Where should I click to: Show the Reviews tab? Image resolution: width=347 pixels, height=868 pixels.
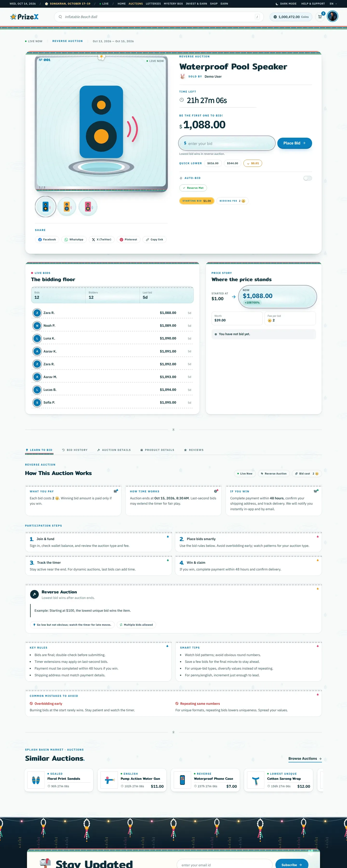(x=194, y=450)
